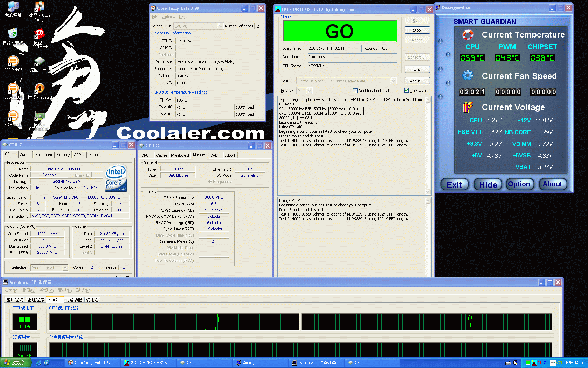Screen dimensions: 588x368
Task: Click scroll-up arrow of lower Orthos CPU #1 log
Action: click(x=428, y=201)
